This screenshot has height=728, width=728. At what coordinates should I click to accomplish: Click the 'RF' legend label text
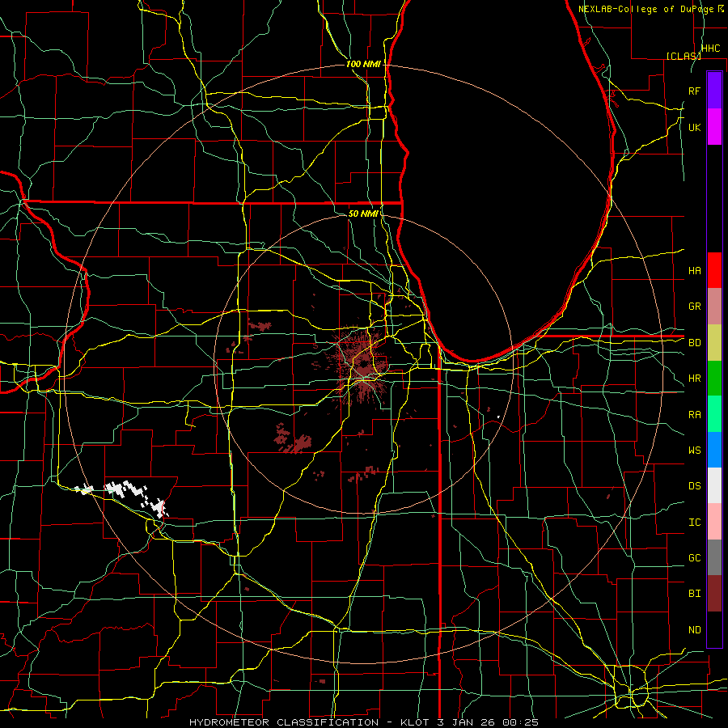click(x=694, y=91)
